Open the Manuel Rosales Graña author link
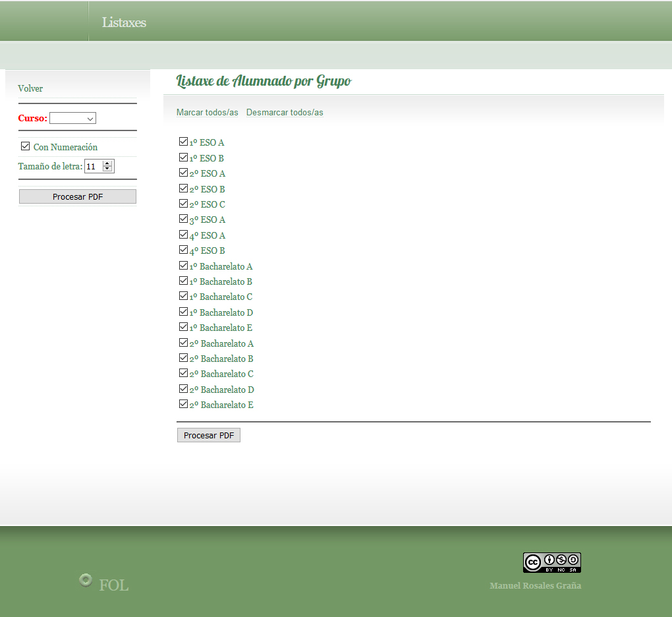 point(535,586)
